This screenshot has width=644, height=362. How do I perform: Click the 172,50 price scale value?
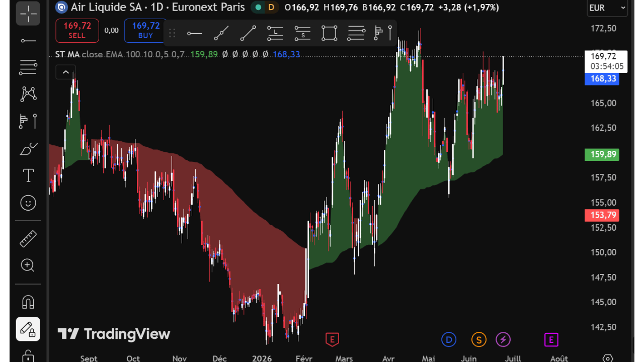click(x=603, y=28)
